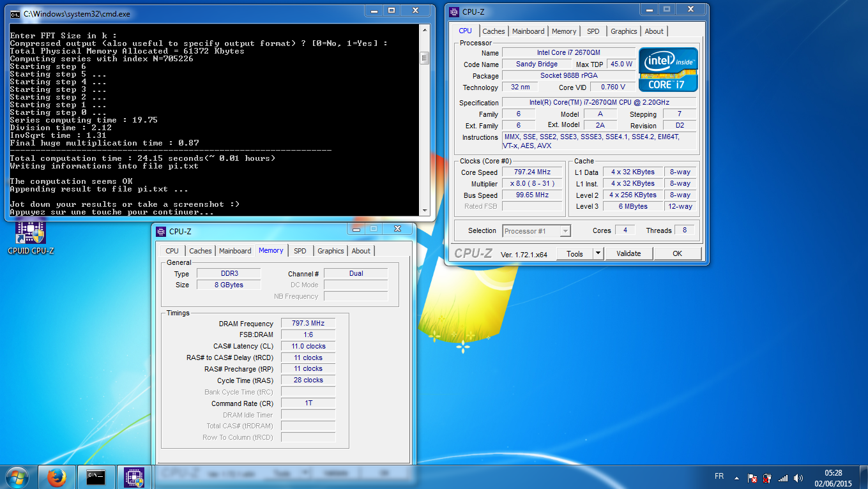Screen dimensions: 868x489
Task: Click the FR language indicator
Action: point(719,476)
